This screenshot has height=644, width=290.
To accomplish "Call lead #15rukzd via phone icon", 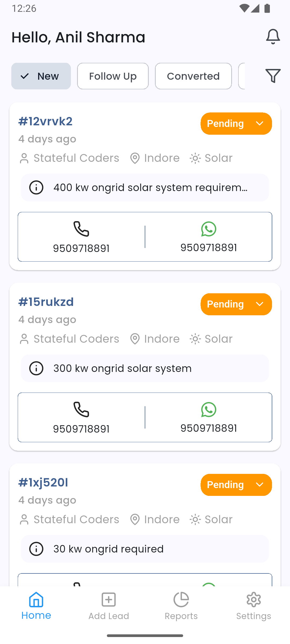I will [81, 409].
